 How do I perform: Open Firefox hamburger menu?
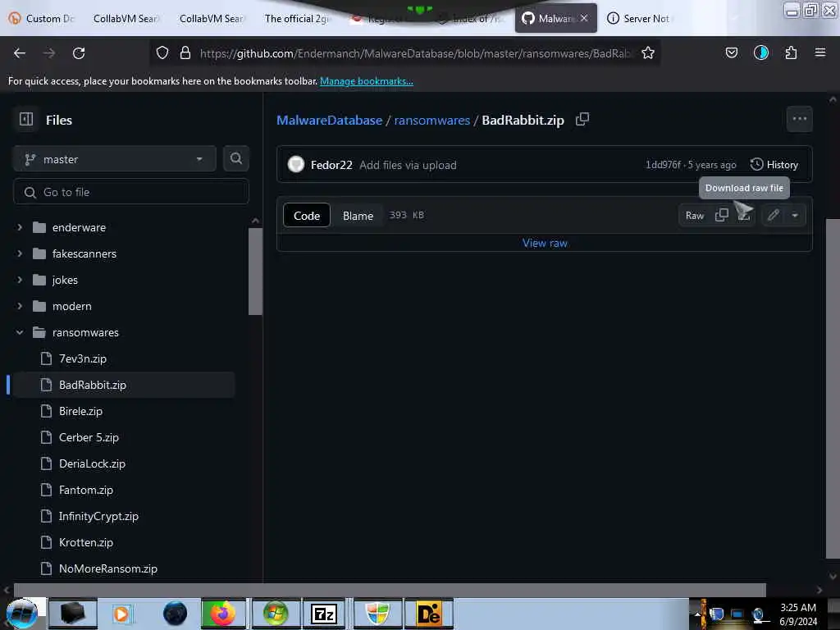click(820, 52)
